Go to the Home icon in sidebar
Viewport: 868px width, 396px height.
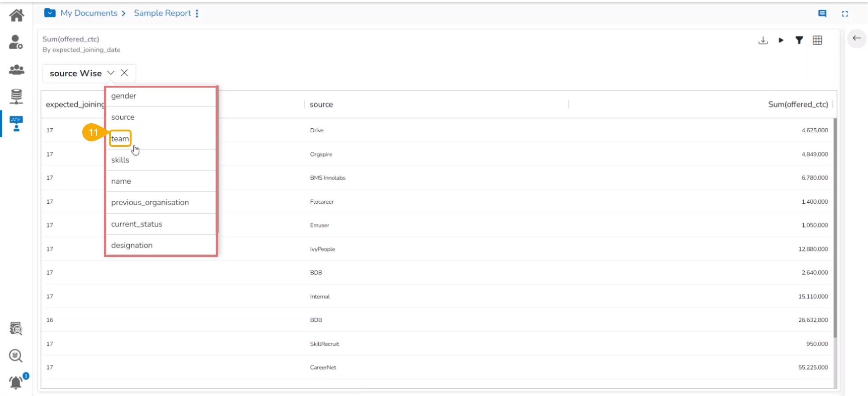17,15
